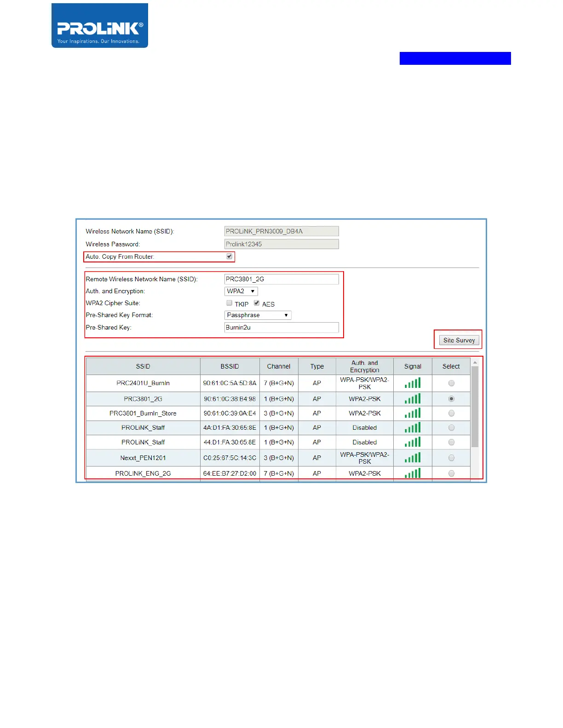Click the Pre-Shared Key Format label
563x728 pixels.
(x=120, y=315)
